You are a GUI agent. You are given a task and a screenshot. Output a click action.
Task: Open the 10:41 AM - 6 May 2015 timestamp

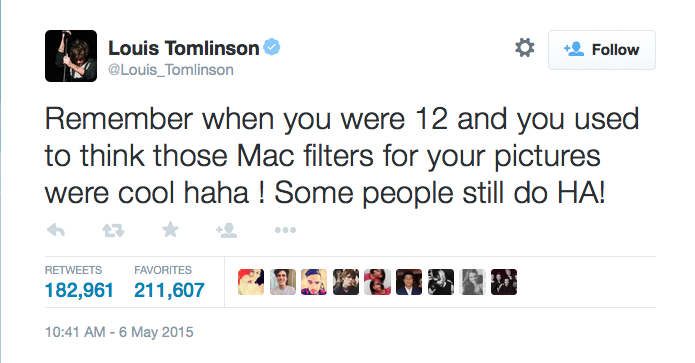pos(119,332)
